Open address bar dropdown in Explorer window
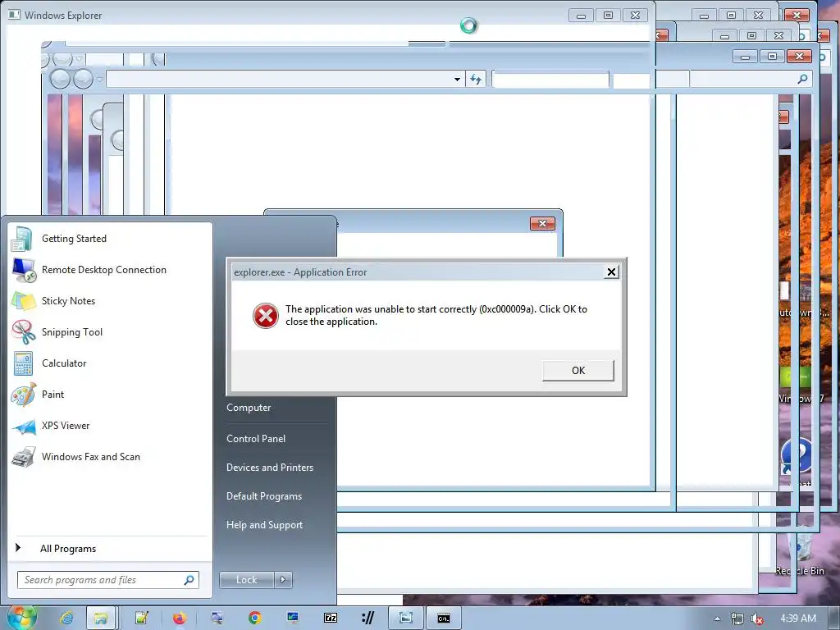 [x=457, y=80]
